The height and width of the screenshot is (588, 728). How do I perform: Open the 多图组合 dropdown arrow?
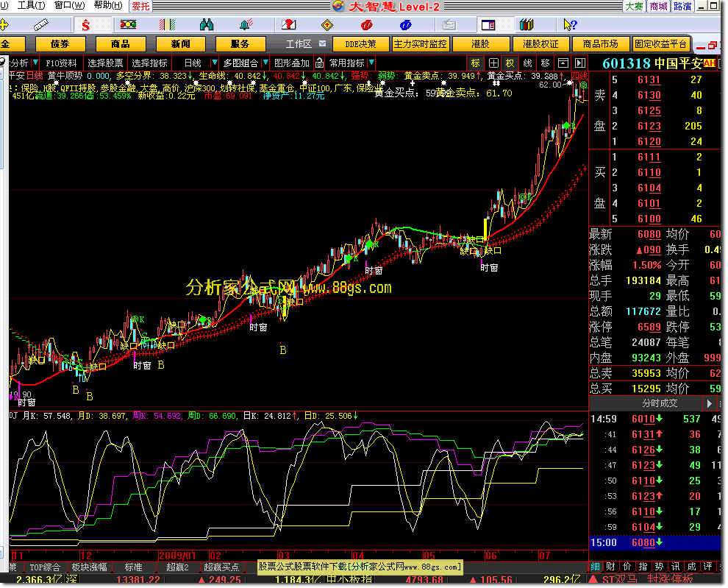(x=265, y=63)
